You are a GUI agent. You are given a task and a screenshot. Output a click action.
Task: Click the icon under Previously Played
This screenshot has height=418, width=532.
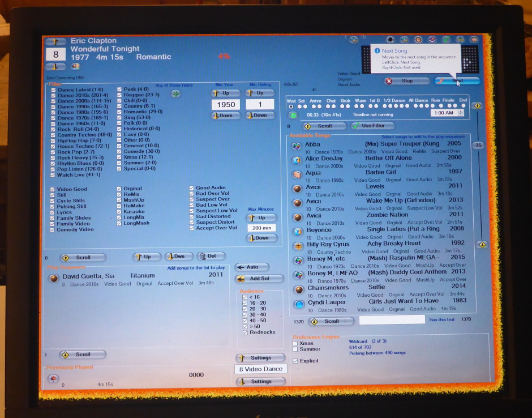point(53,378)
